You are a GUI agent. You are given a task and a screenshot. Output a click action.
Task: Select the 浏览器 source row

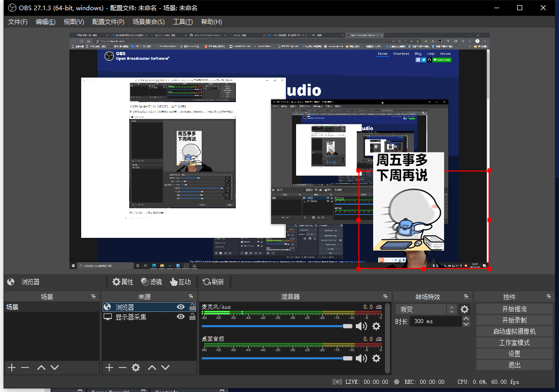149,307
